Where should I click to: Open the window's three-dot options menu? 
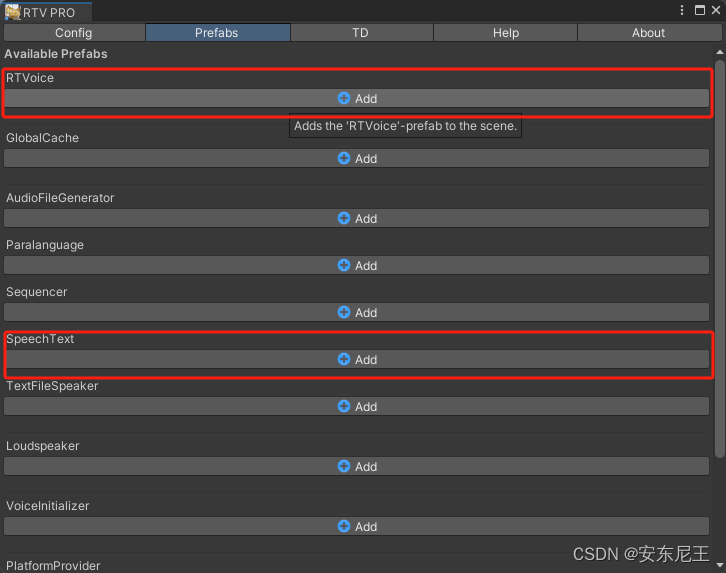(682, 10)
